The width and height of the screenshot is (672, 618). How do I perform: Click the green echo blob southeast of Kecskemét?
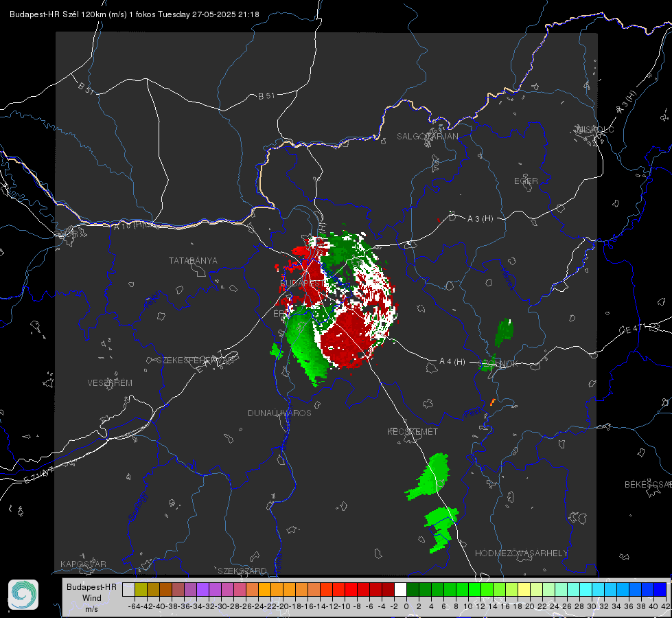click(430, 476)
